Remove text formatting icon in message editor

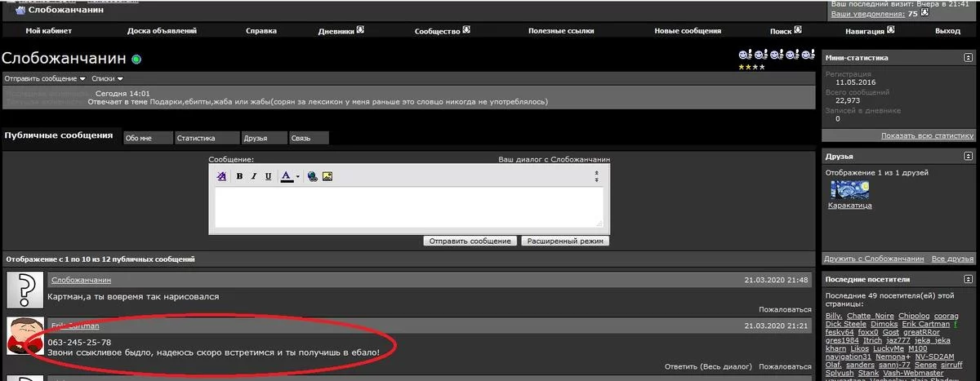coord(221,176)
